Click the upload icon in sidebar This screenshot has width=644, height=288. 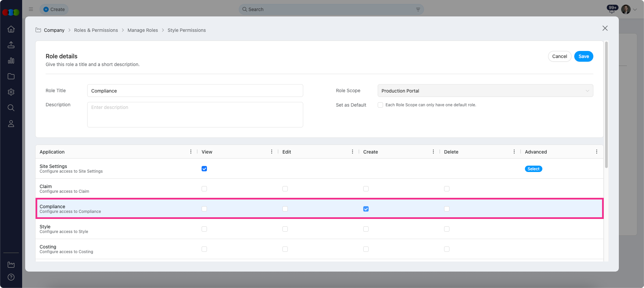tap(11, 45)
